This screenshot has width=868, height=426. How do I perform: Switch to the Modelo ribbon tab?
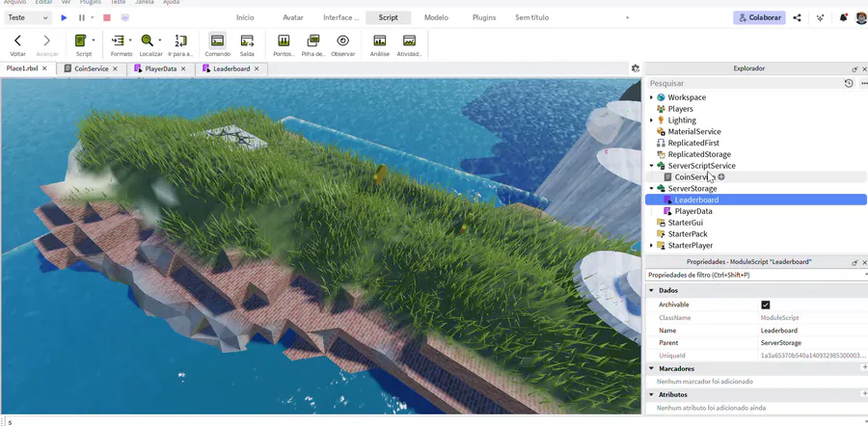pyautogui.click(x=436, y=17)
